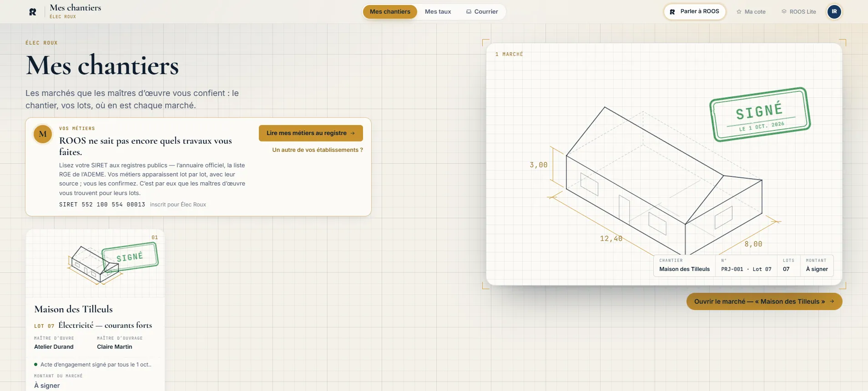Click the À signer amount in plan cartouche
The image size is (868, 391).
pos(817,269)
